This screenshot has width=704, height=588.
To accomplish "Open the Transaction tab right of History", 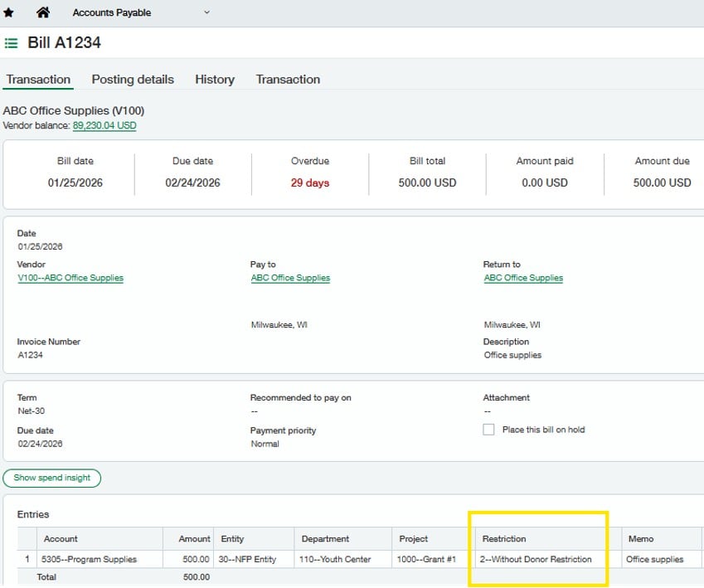I will coord(288,80).
